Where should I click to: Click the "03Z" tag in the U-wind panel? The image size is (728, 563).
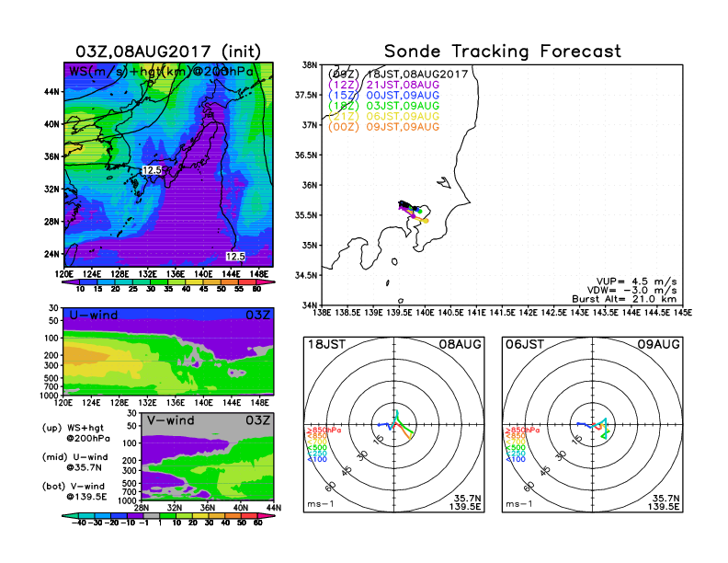[x=257, y=316]
